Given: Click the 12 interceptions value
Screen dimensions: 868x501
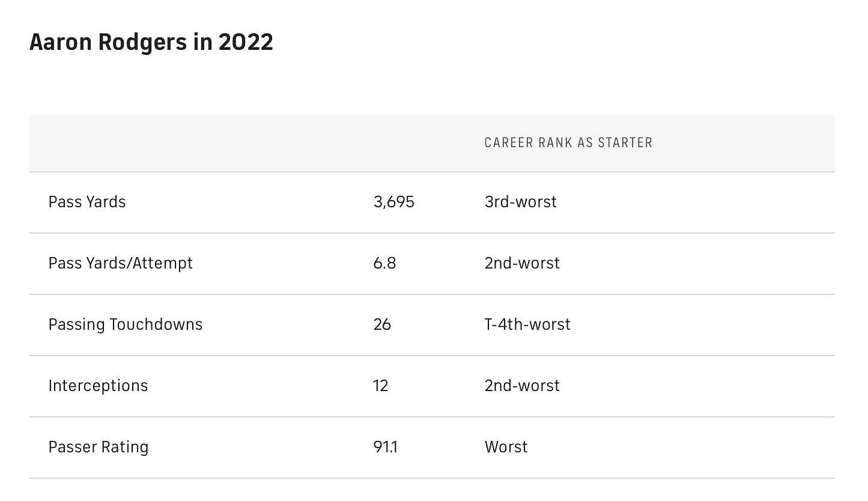Looking at the screenshot, I should [x=381, y=386].
